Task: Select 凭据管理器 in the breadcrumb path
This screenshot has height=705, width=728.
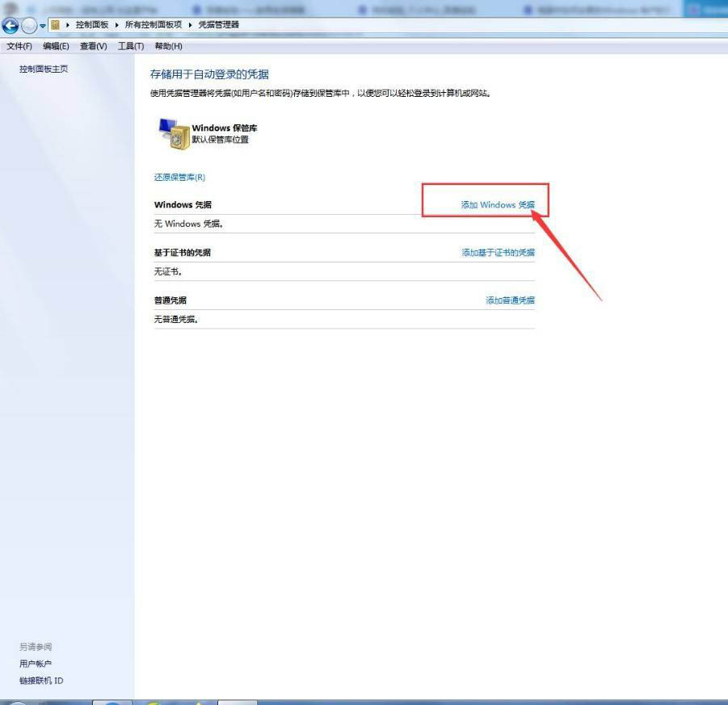Action: pyautogui.click(x=219, y=25)
